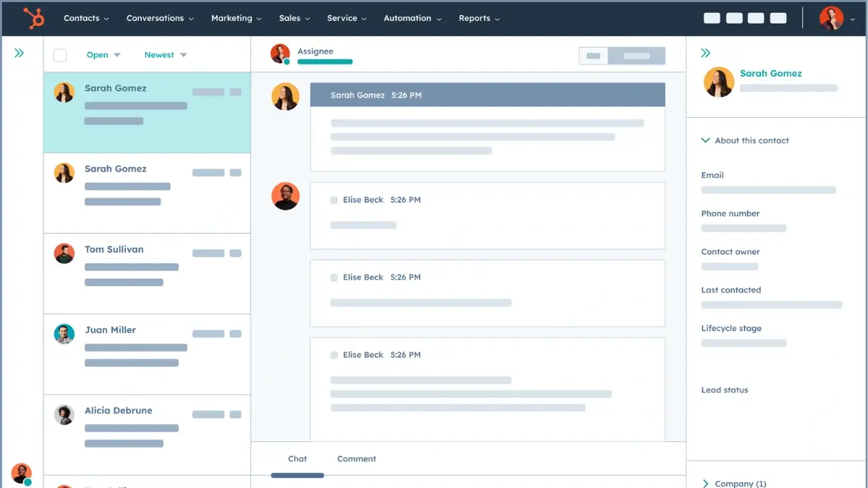Open the Service menu

click(x=346, y=18)
